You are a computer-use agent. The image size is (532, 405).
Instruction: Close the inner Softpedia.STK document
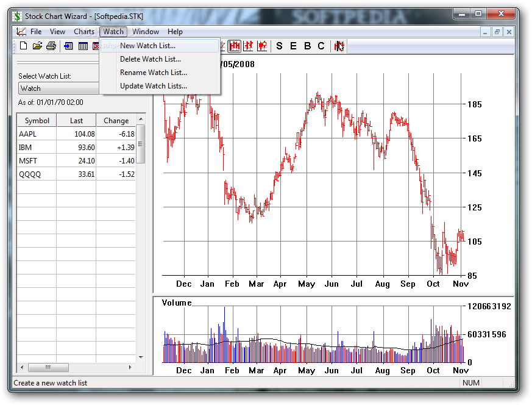pos(509,32)
